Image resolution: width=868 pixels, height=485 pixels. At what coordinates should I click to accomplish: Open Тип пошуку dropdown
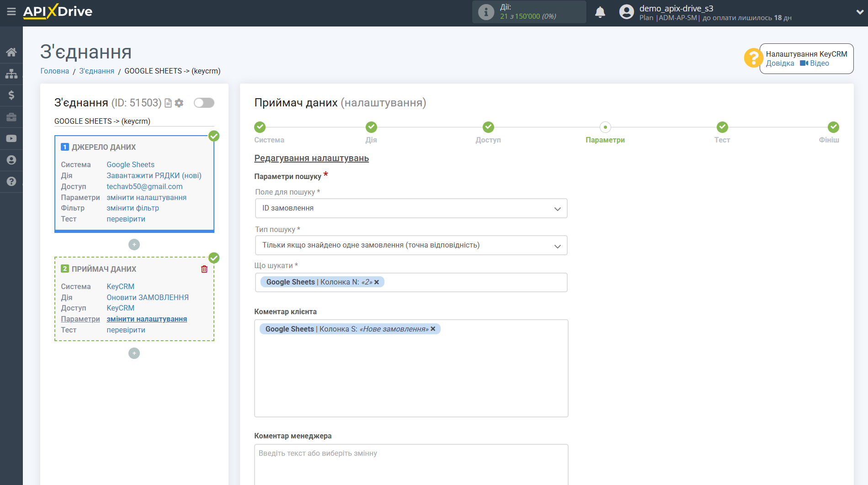coord(411,245)
